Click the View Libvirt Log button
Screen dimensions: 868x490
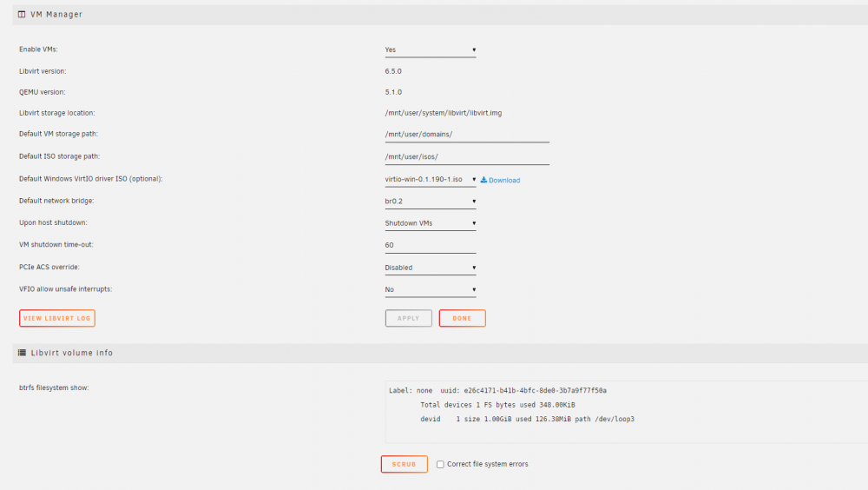tap(57, 318)
